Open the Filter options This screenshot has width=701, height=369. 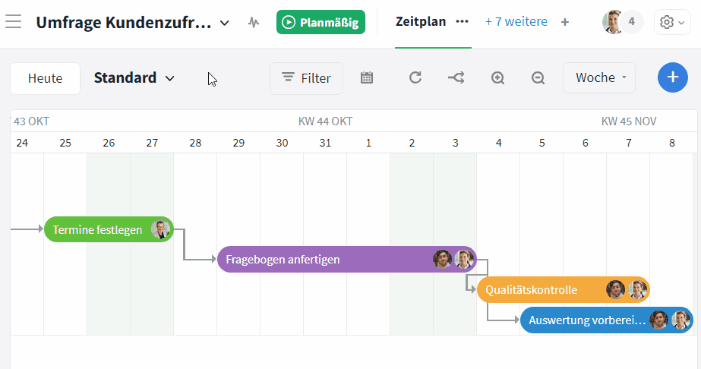[x=306, y=78]
